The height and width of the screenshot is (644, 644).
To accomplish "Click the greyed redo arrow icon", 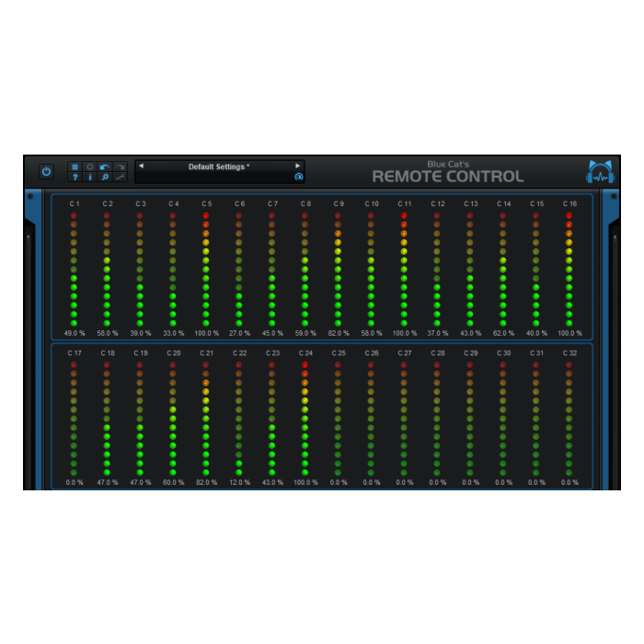I will (x=120, y=167).
